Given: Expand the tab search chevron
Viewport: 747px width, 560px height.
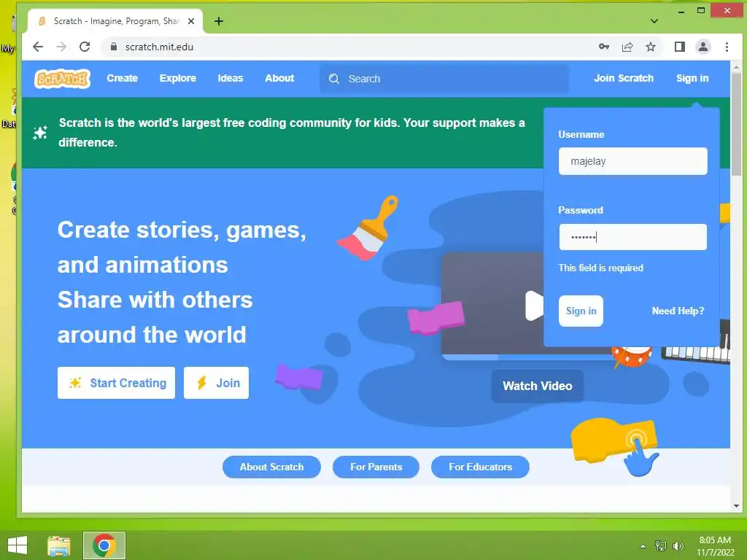Looking at the screenshot, I should pos(654,21).
